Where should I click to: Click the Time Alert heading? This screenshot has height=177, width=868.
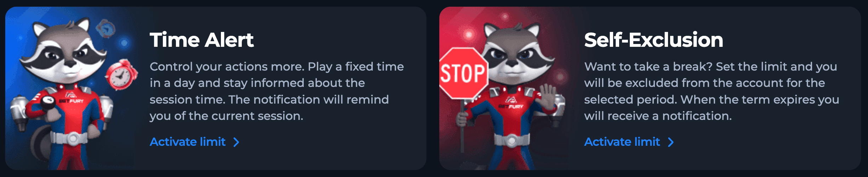click(201, 40)
